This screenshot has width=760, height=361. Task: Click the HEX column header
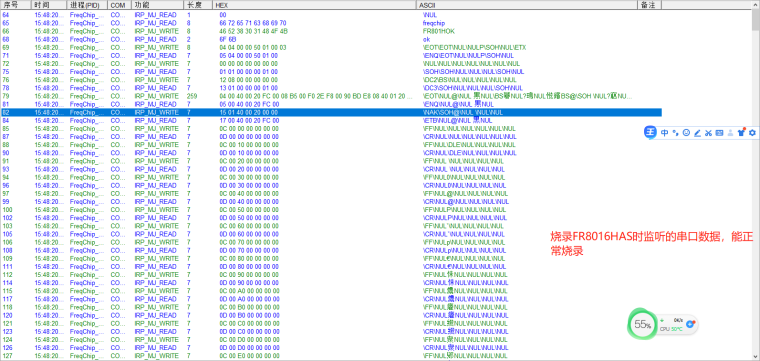315,4
